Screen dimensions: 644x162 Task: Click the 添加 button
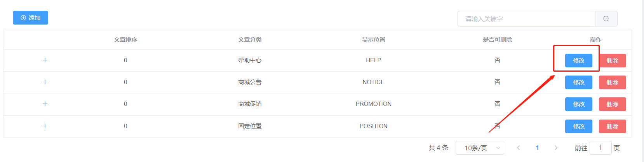click(30, 18)
